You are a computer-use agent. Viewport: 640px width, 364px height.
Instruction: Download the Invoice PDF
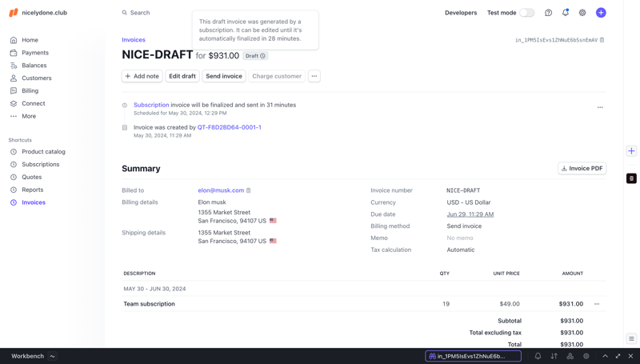582,168
